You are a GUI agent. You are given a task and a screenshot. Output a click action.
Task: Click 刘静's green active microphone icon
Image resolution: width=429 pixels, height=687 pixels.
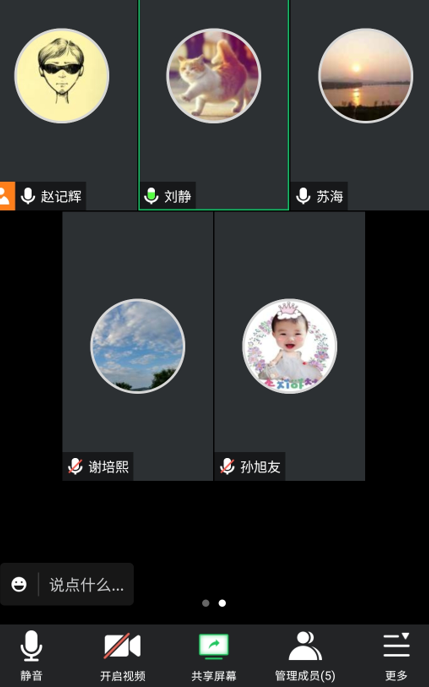151,196
